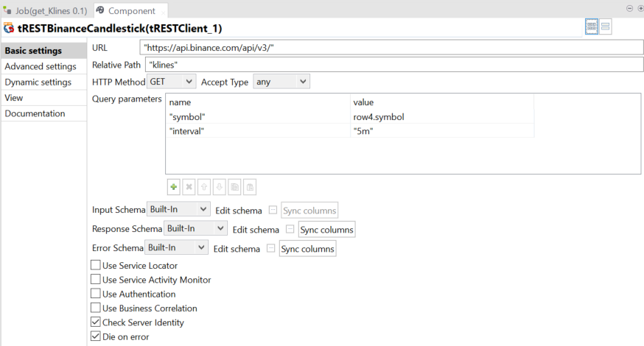Open the Accept Type dropdown
Screen dimensions: 644x346
click(281, 82)
